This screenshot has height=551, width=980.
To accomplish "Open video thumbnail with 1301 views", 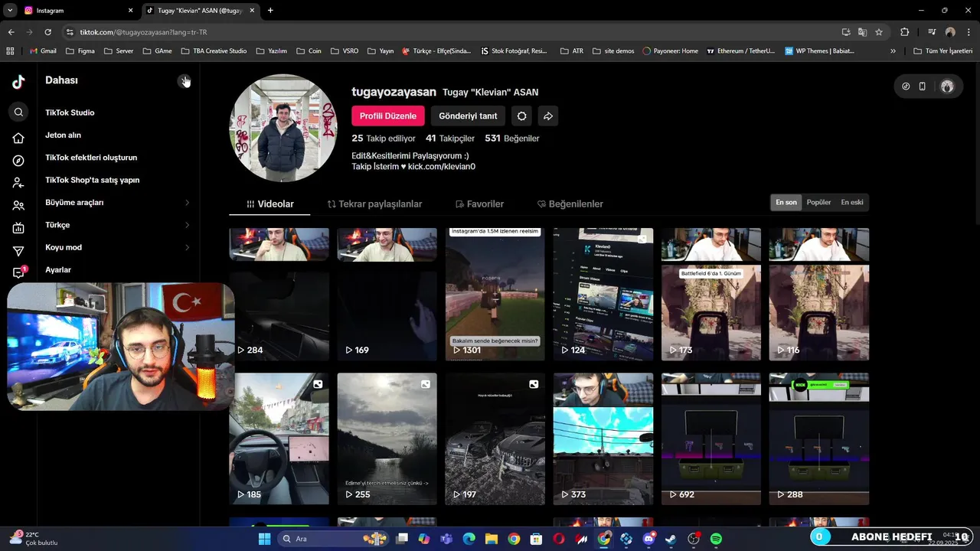I will [495, 294].
